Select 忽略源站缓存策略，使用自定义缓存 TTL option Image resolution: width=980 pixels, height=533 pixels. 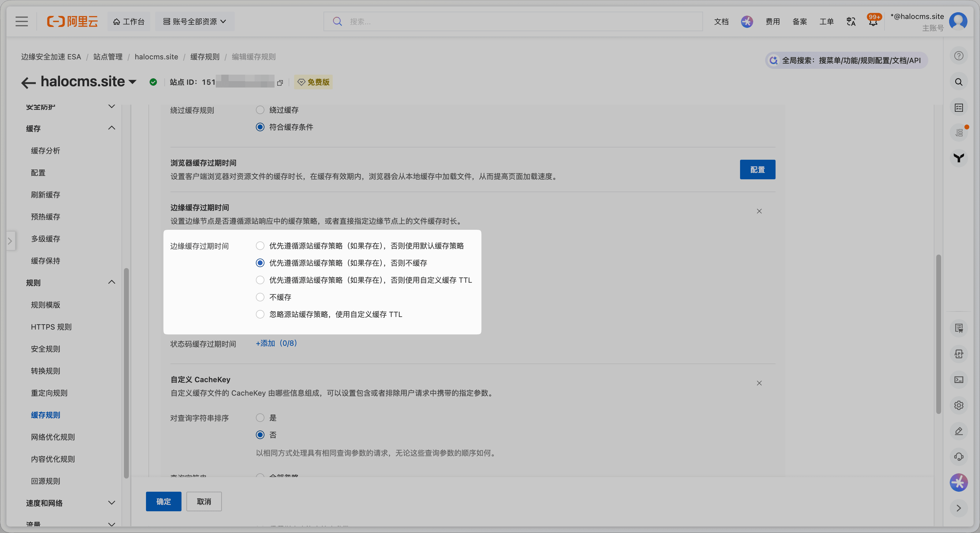tap(260, 314)
